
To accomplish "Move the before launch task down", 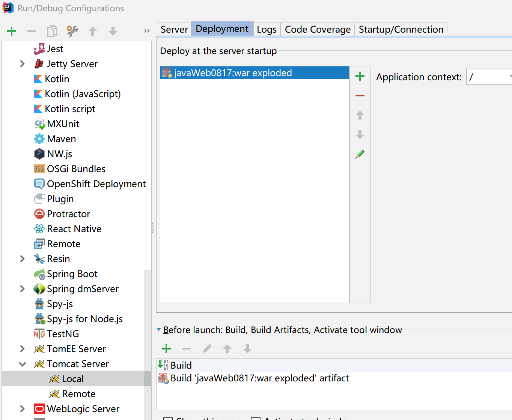I will point(247,349).
